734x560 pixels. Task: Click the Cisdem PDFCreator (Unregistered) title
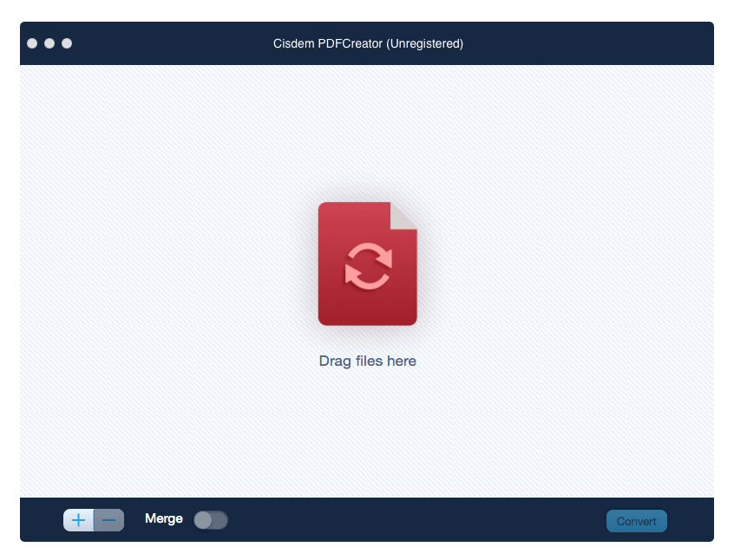[368, 43]
